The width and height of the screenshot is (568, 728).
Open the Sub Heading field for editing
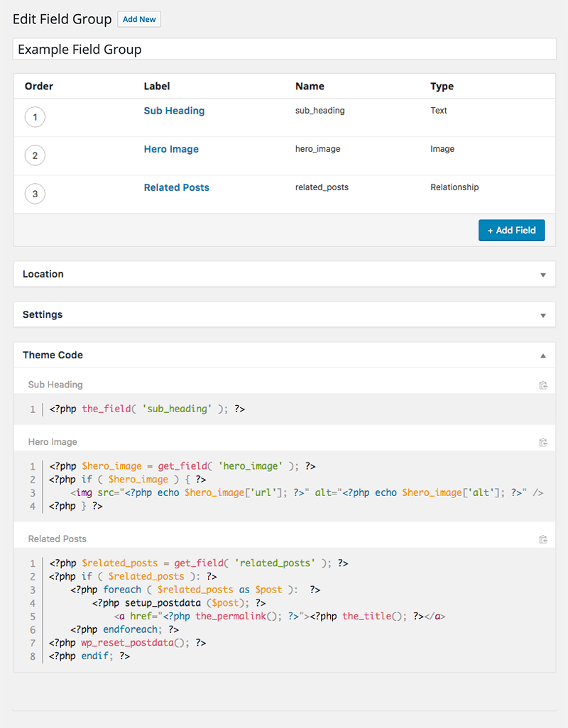(x=174, y=111)
